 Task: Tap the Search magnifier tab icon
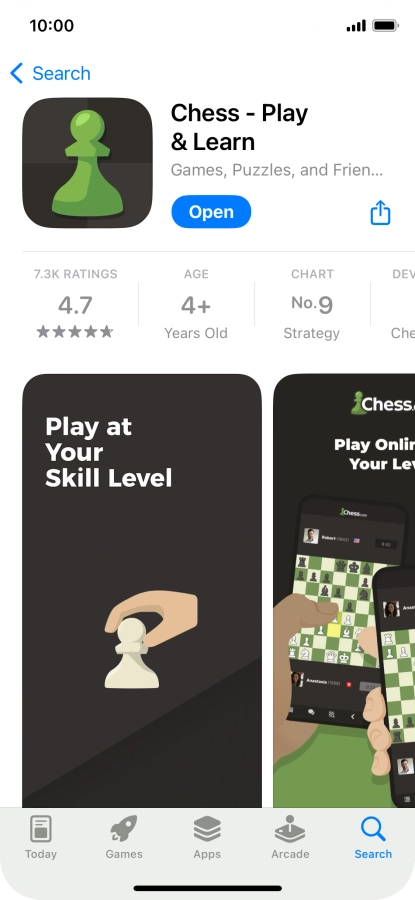[373, 829]
